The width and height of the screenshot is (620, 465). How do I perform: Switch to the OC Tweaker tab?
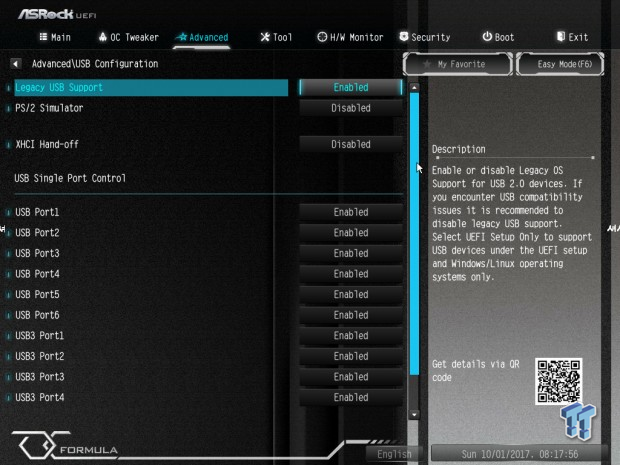(129, 37)
